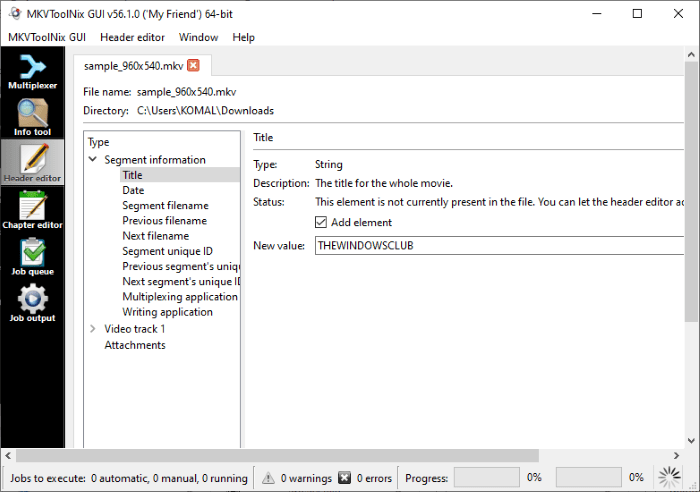The height and width of the screenshot is (492, 700).
Task: Show the Job output panel
Action: point(33,302)
